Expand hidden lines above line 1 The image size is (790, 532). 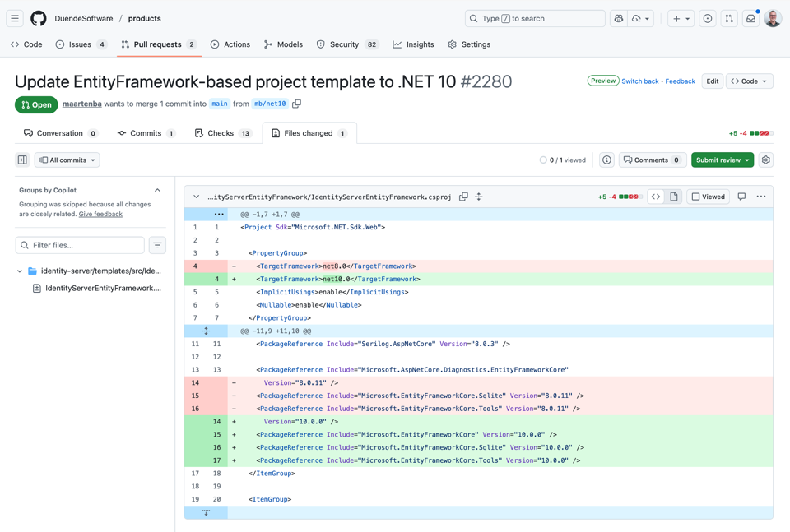pyautogui.click(x=219, y=215)
